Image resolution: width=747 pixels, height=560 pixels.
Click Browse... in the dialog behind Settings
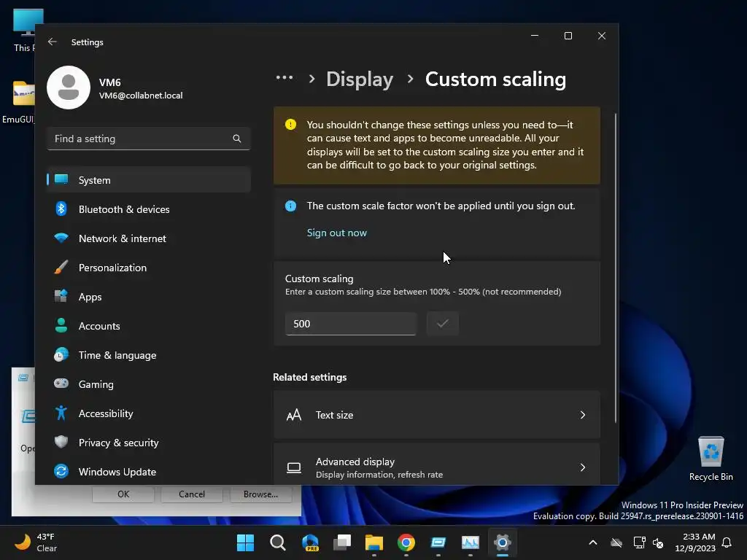260,494
